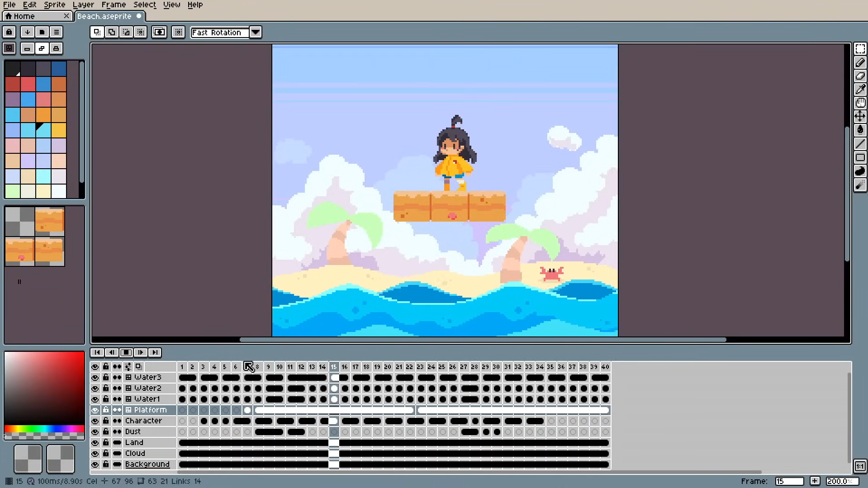This screenshot has width=868, height=488.
Task: Select the Land layer name
Action: tap(134, 443)
